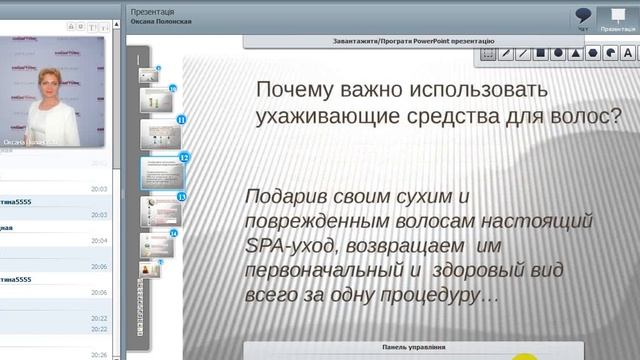This screenshot has width=640, height=360.
Task: Select the thin line drawing tool
Action: (523, 53)
